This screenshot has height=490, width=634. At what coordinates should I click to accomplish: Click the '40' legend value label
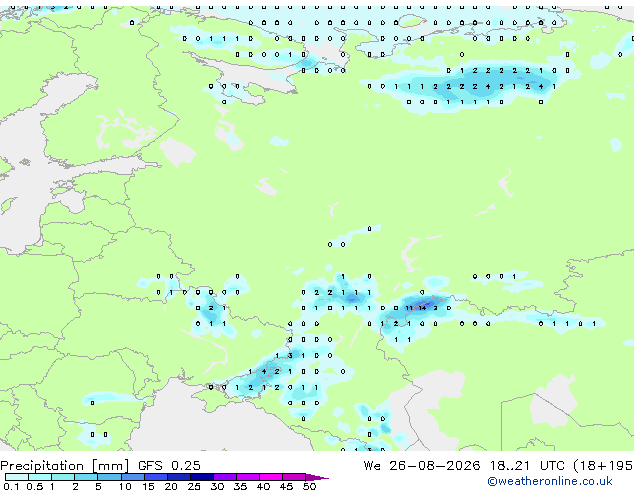[x=263, y=486]
